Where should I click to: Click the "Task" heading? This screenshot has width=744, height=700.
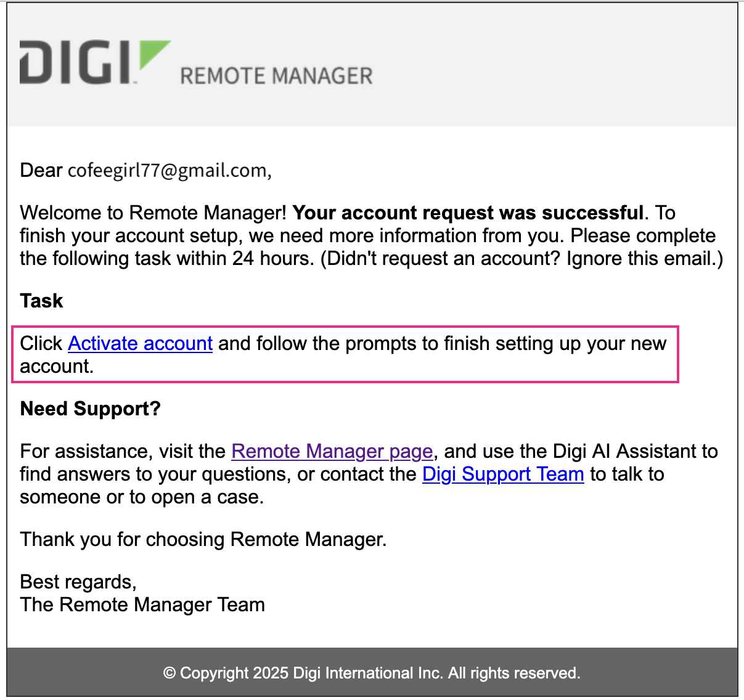[x=41, y=301]
